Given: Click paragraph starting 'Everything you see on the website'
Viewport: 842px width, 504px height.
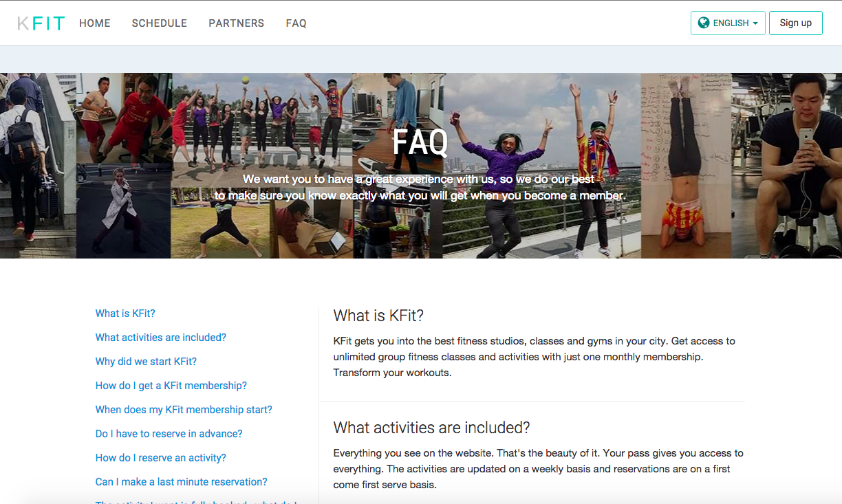Looking at the screenshot, I should 539,469.
